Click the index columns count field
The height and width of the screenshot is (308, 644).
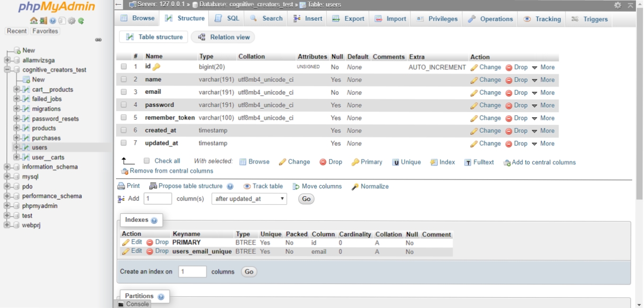(193, 272)
